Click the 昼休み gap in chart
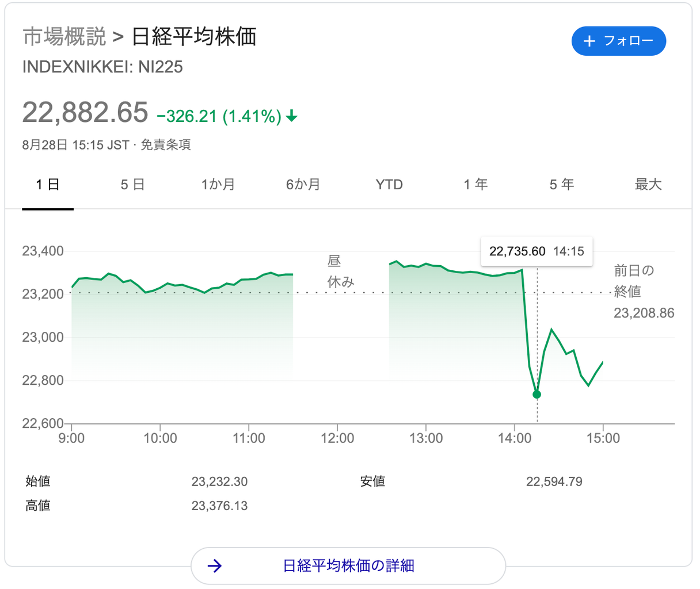Viewport: 700px width, 589px height. click(x=341, y=271)
